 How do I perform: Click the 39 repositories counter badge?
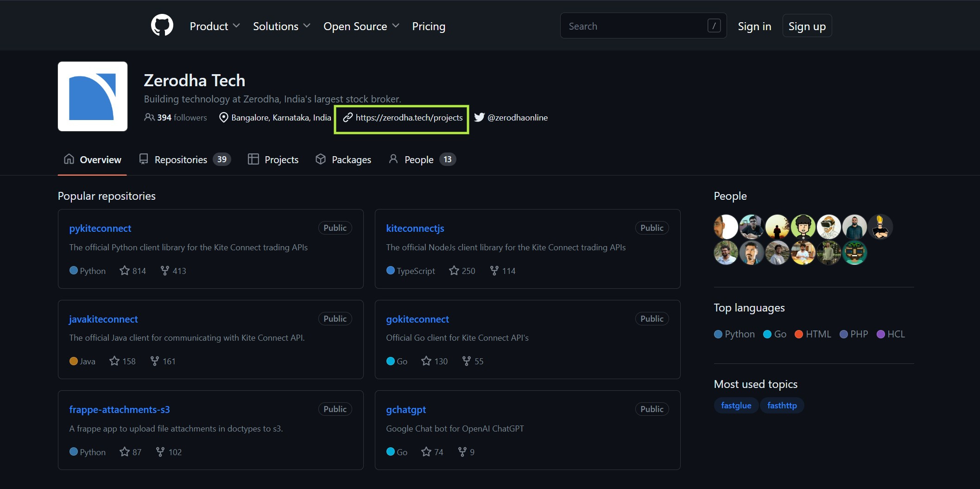click(221, 159)
